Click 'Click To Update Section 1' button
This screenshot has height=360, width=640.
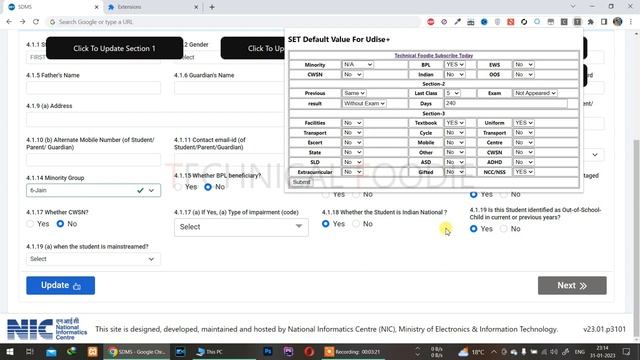(x=114, y=48)
